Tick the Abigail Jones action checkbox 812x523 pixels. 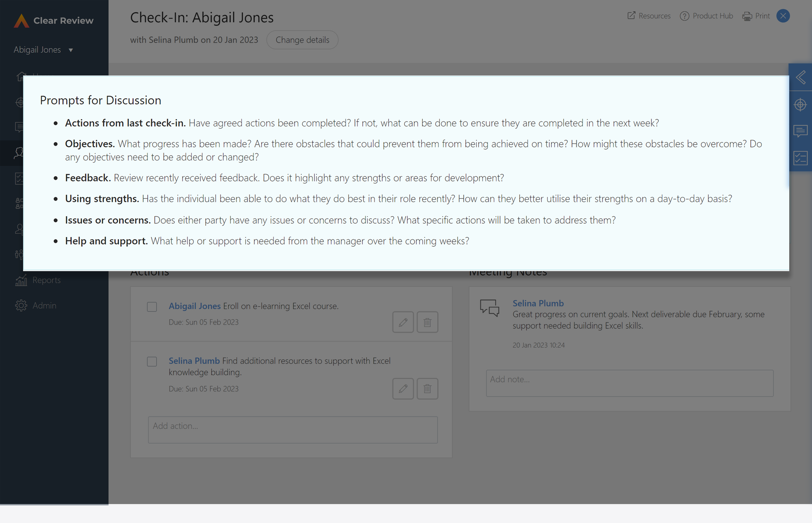[152, 307]
